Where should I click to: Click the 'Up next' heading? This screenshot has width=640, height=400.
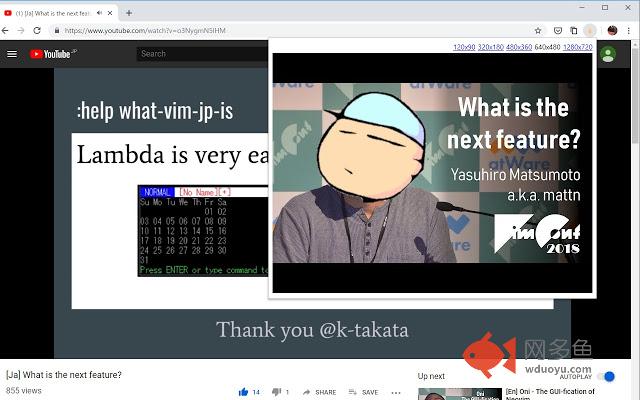click(x=431, y=376)
